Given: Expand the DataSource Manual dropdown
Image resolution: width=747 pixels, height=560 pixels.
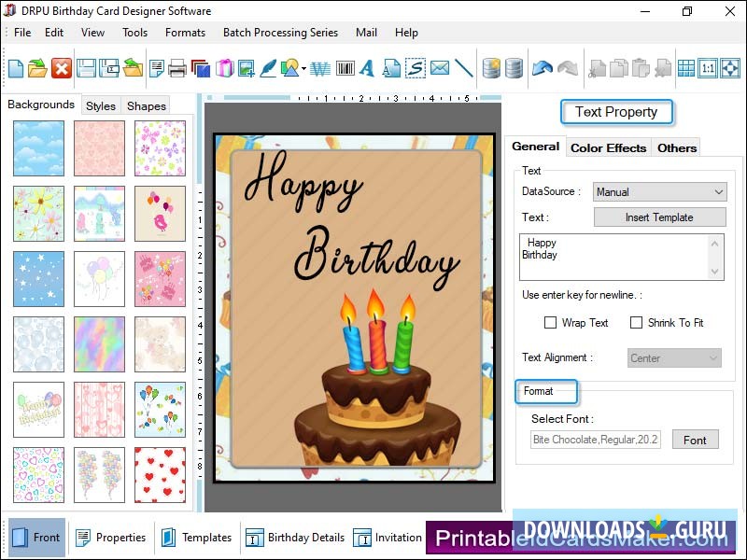Looking at the screenshot, I should click(x=660, y=192).
